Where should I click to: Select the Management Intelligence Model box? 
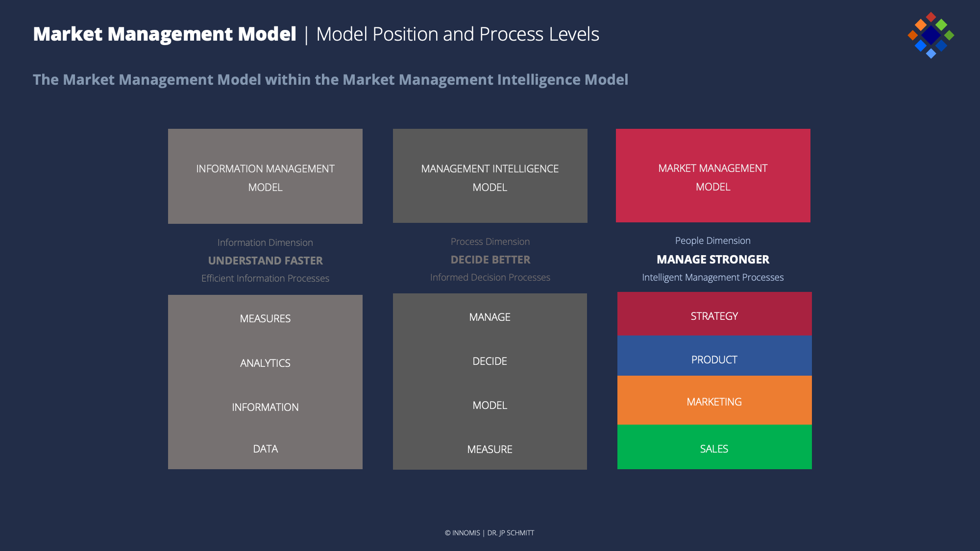[490, 176]
